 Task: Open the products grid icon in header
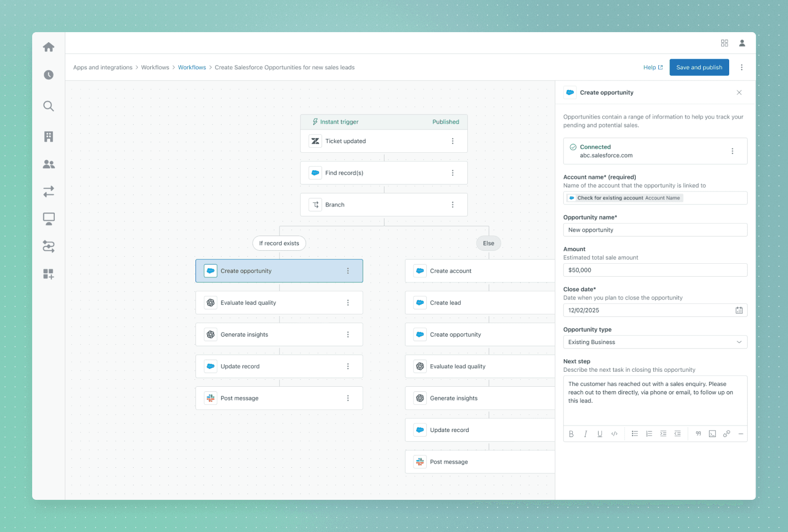click(724, 43)
